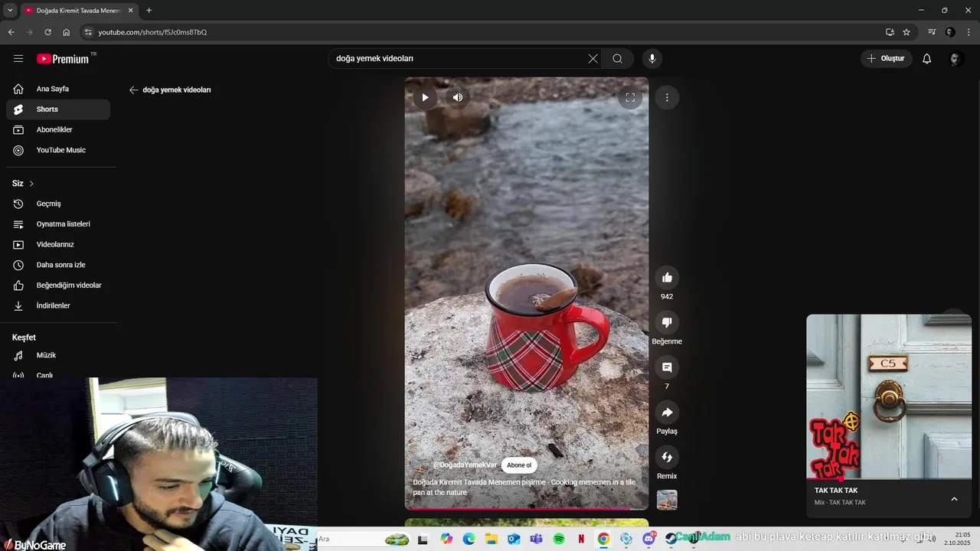Open YouTube notifications bell

(x=926, y=58)
